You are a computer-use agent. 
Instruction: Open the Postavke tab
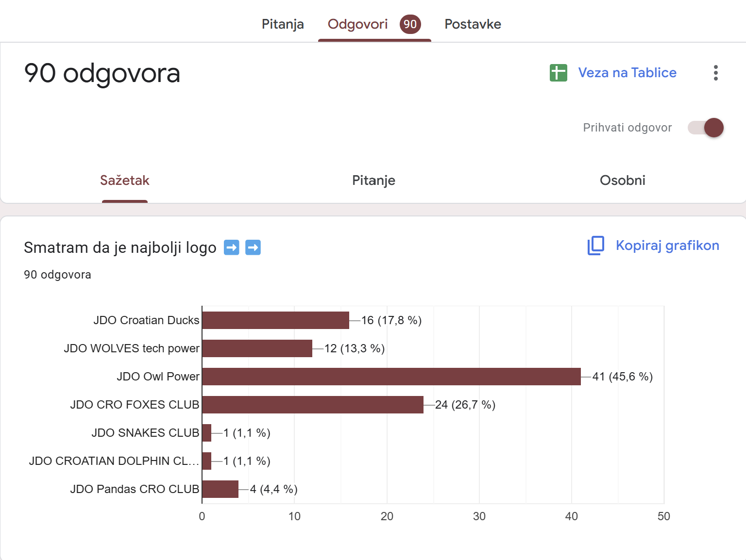(x=473, y=24)
